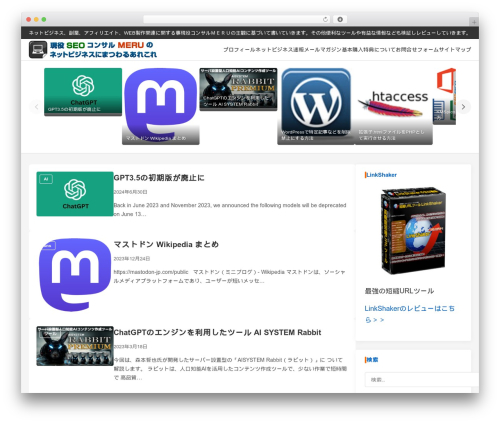The image size is (500, 423).
Task: Open WordPress logo carousel card
Action: 316,106
